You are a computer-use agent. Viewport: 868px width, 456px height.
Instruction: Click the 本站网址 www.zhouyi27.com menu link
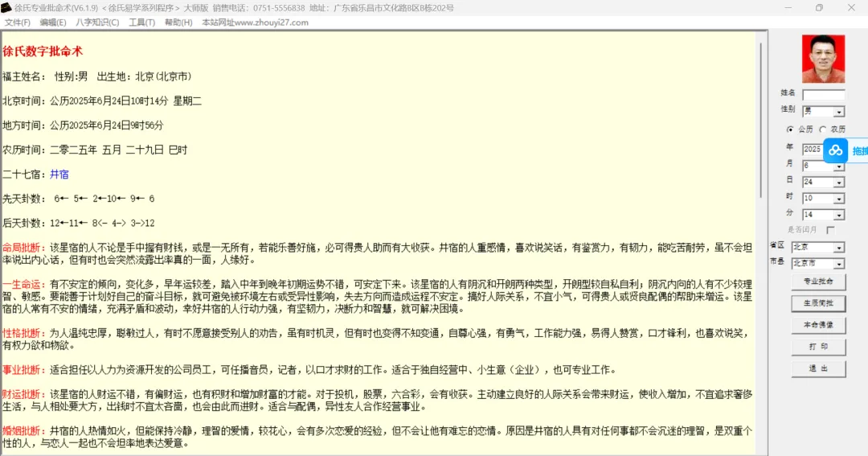256,23
